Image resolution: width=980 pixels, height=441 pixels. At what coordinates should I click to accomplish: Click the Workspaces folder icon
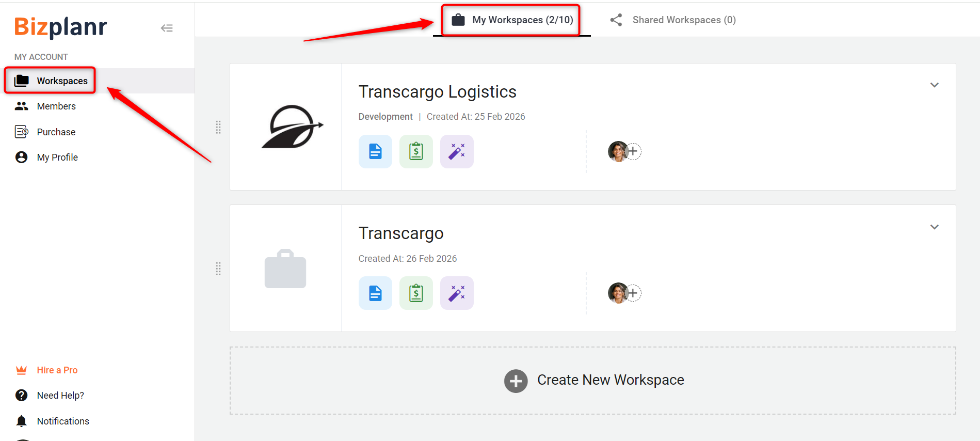[x=22, y=81]
